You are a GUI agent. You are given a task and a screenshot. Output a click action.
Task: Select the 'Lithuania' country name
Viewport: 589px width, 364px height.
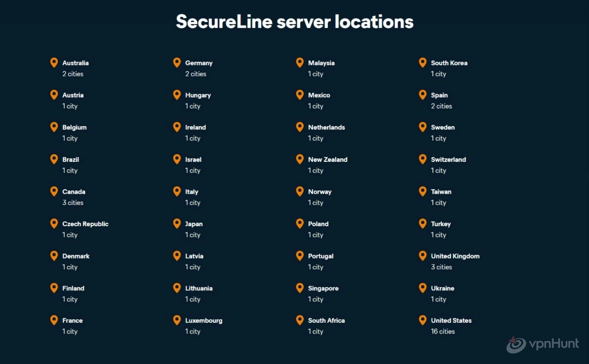pos(199,288)
